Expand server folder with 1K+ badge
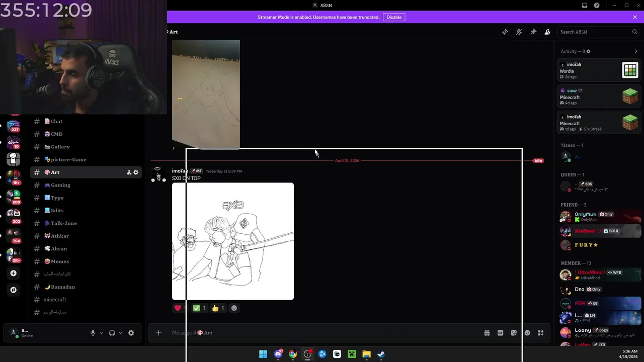This screenshot has height=362, width=644. point(14,177)
